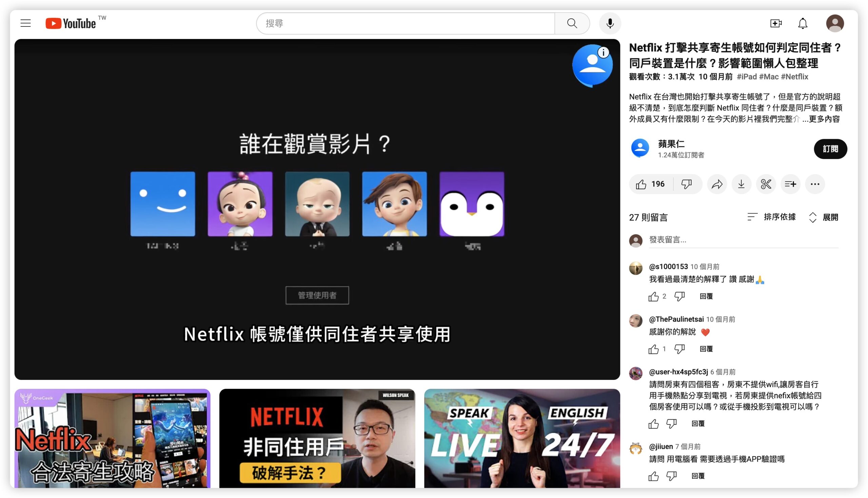Open Netflix 非同住用戶 破解手法 thumbnail

click(x=317, y=438)
